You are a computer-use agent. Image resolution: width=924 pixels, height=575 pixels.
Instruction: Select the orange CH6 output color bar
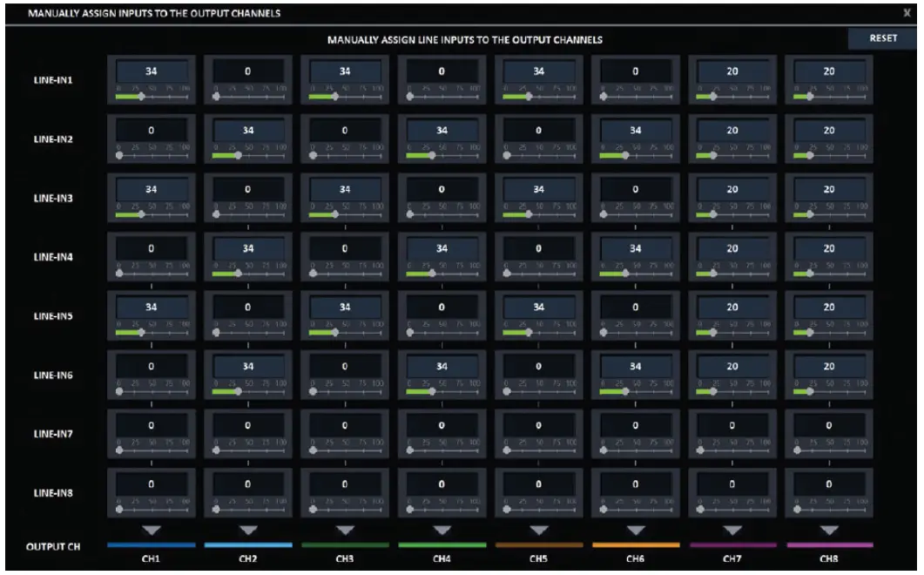(635, 545)
